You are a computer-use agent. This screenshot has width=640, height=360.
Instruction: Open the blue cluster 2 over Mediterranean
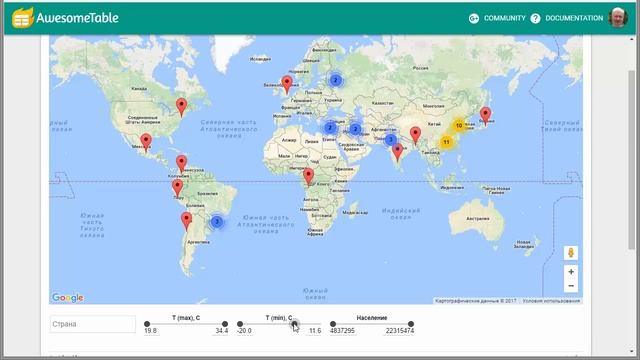[x=330, y=128]
